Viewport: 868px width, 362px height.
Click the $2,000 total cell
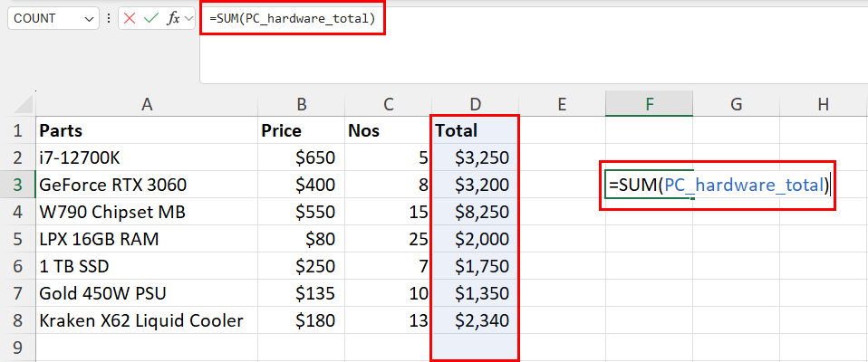[476, 239]
